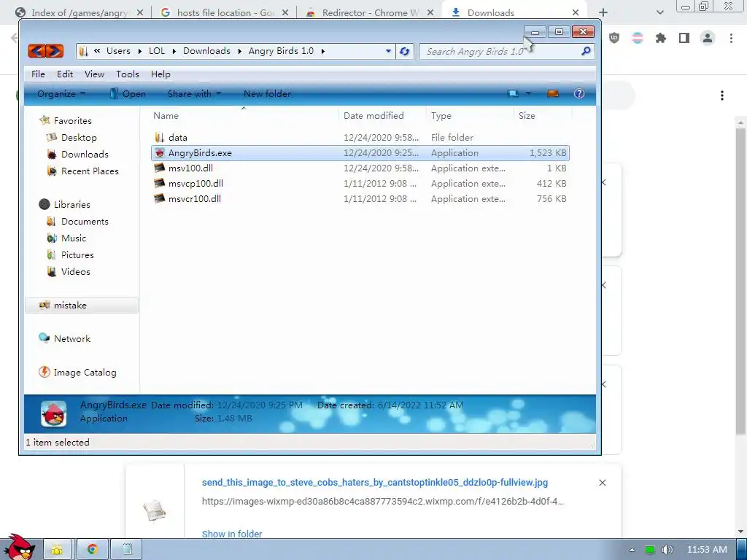Open the notepad taskbar button
The image size is (747, 560).
click(x=127, y=550)
